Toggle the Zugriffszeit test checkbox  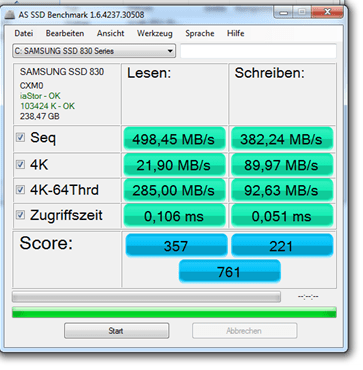[x=20, y=215]
